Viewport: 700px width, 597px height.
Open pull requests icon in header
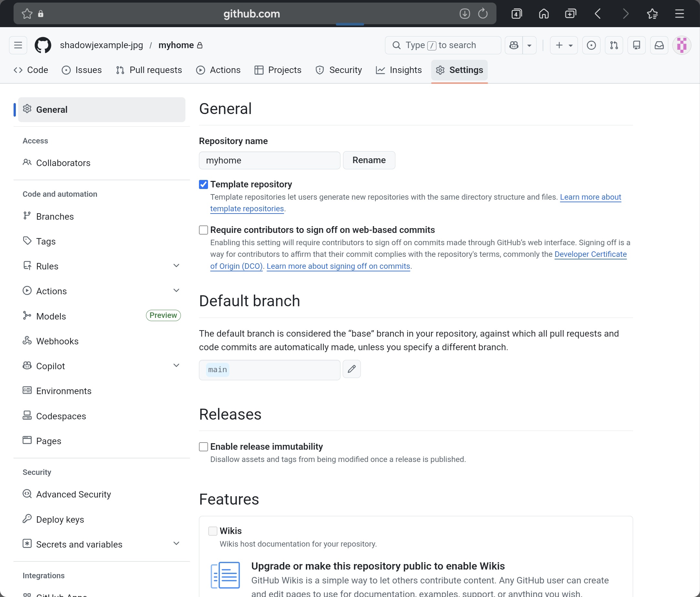[614, 45]
